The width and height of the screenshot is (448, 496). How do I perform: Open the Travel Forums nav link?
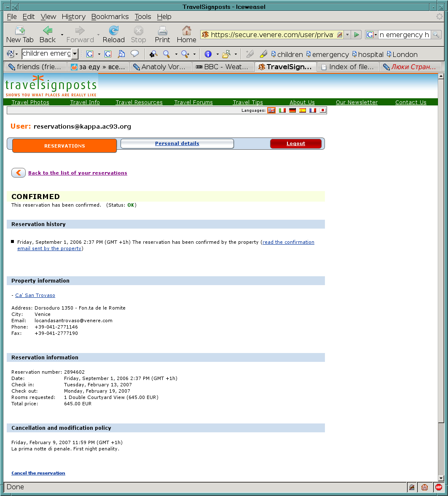click(x=193, y=102)
